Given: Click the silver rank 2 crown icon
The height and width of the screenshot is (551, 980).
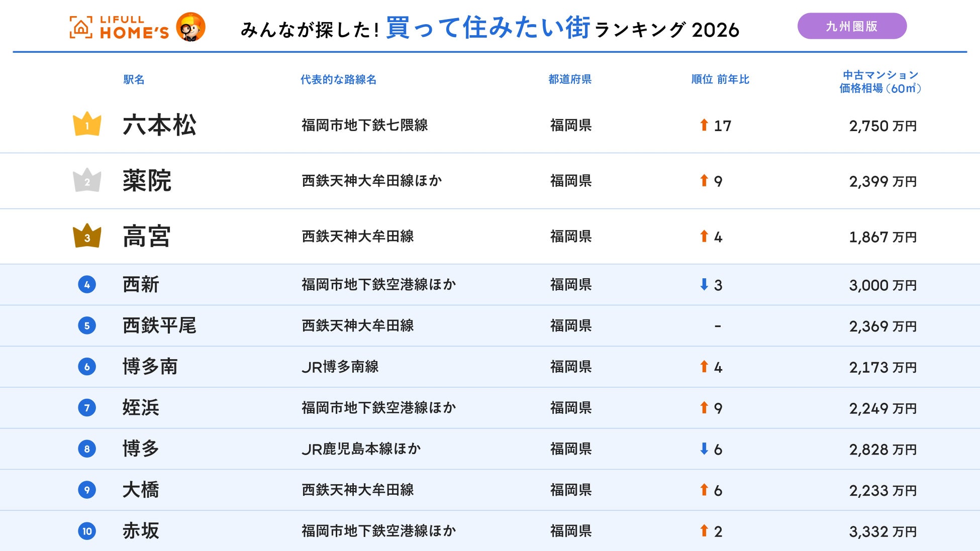Looking at the screenshot, I should coord(87,180).
